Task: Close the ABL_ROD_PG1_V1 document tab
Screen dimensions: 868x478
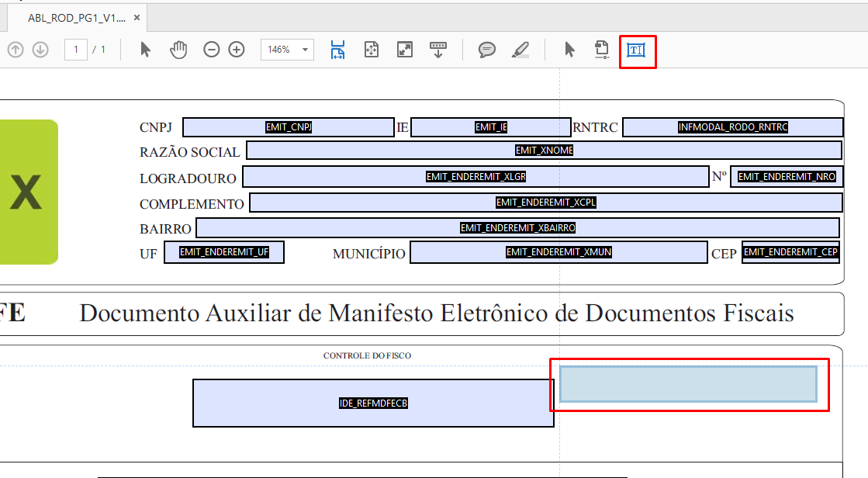Action: click(137, 17)
